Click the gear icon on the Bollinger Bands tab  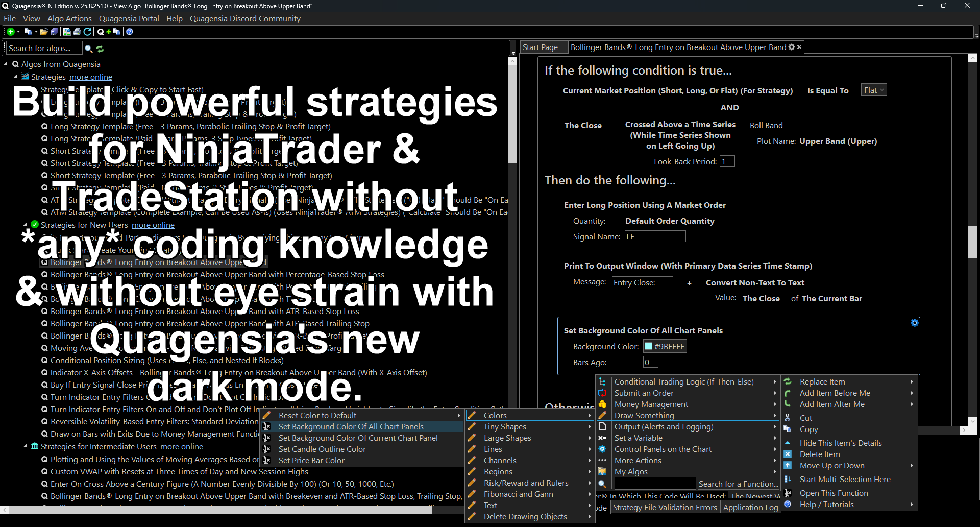(x=792, y=47)
